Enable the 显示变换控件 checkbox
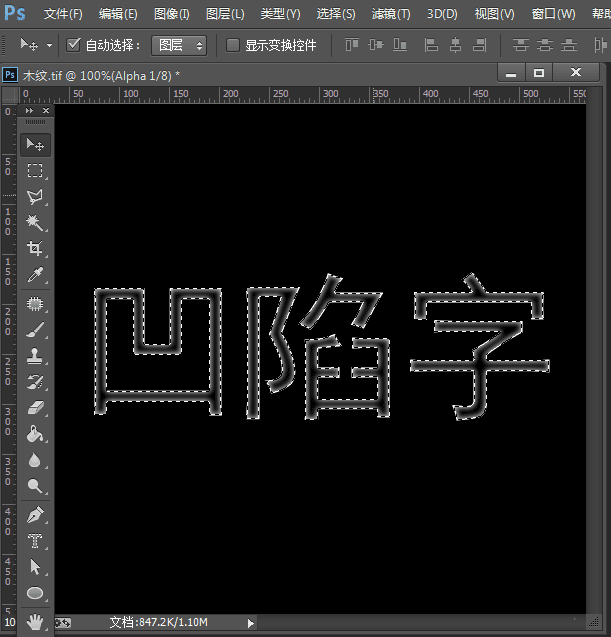Viewport: 611px width, 637px height. [x=233, y=45]
